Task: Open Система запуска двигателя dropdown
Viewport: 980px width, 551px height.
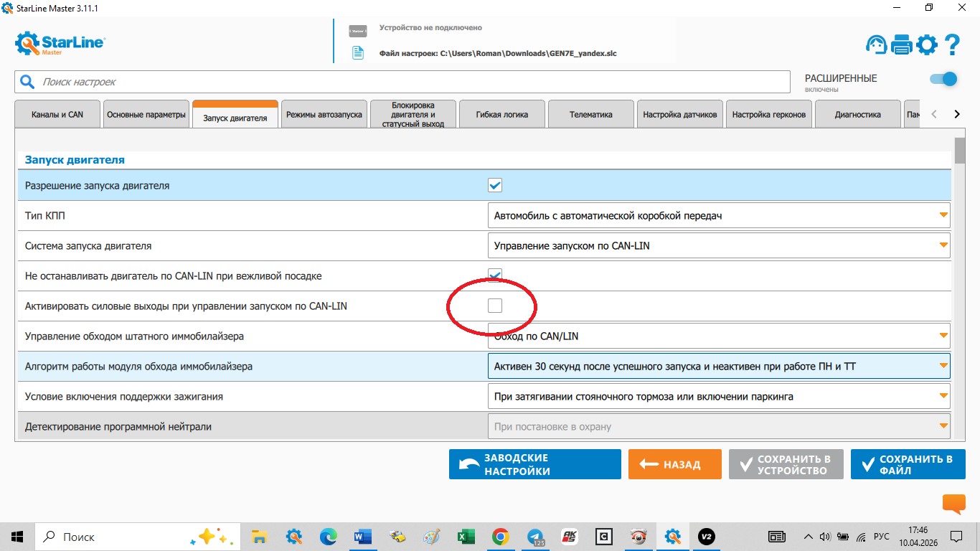Action: [x=718, y=246]
